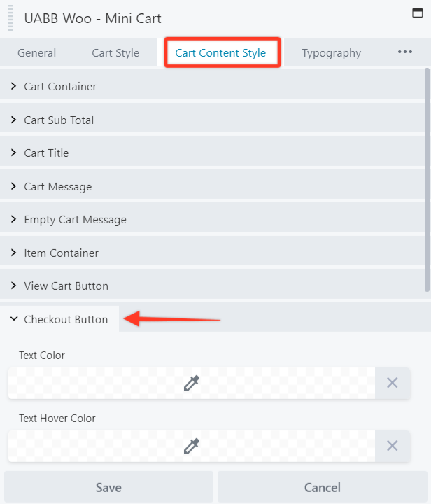Expand the Cart Sub Total section
431x504 pixels.
pos(59,120)
